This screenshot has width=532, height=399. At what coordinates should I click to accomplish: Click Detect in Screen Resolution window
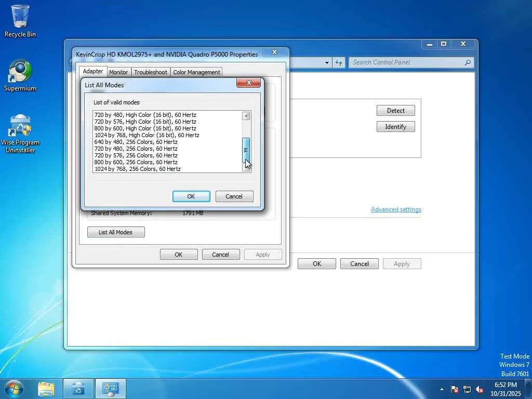(395, 111)
